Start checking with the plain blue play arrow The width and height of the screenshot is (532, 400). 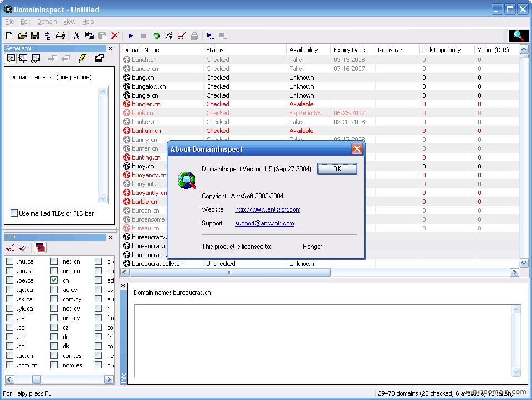131,35
